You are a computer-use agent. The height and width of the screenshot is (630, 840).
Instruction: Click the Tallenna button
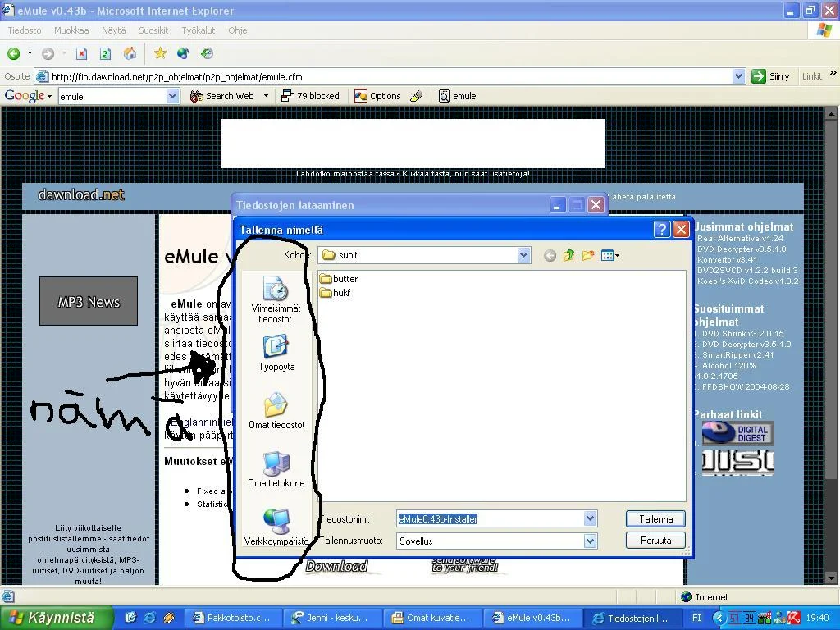pyautogui.click(x=655, y=519)
